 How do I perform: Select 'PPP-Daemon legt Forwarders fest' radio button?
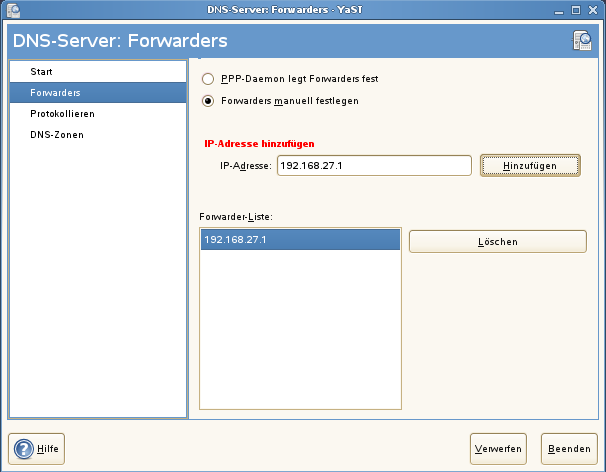click(x=208, y=79)
